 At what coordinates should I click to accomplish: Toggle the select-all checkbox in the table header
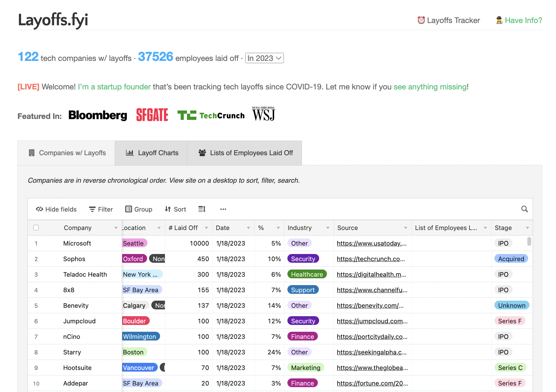click(36, 227)
